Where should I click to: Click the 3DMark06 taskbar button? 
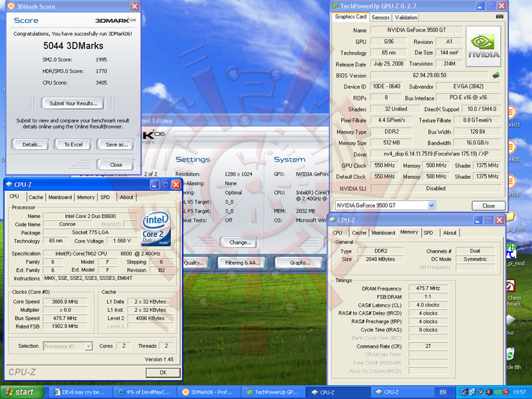[208, 392]
